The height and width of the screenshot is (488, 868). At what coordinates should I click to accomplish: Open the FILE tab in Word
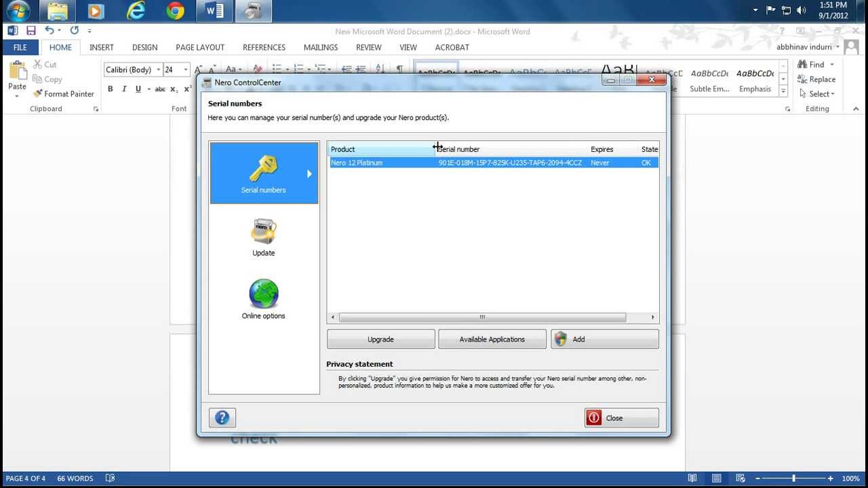[20, 47]
